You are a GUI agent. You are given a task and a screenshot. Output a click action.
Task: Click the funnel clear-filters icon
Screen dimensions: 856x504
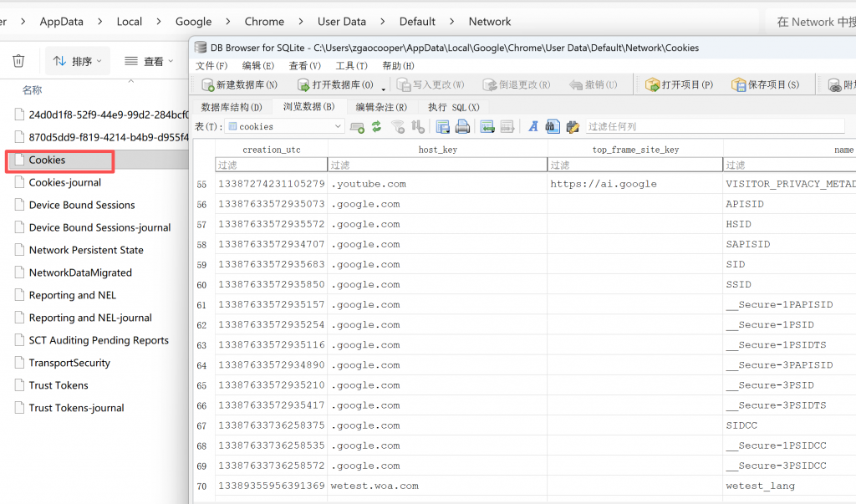[x=398, y=127]
